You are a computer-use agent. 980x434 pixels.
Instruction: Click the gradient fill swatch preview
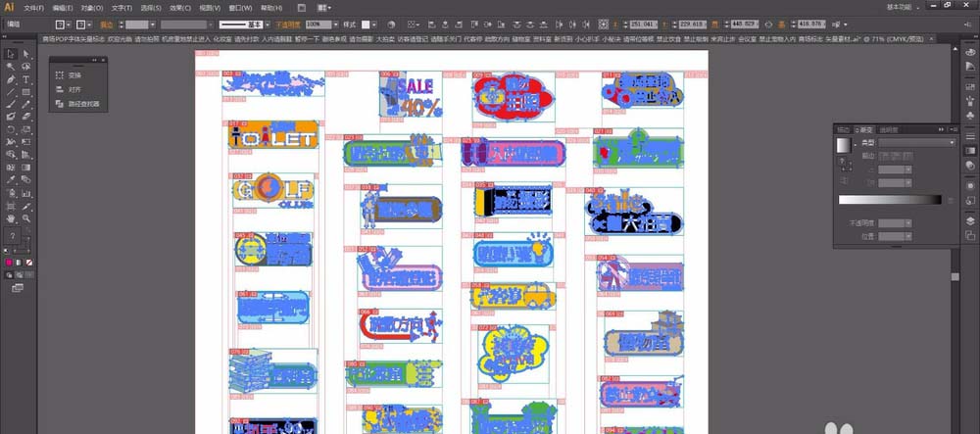(x=843, y=145)
